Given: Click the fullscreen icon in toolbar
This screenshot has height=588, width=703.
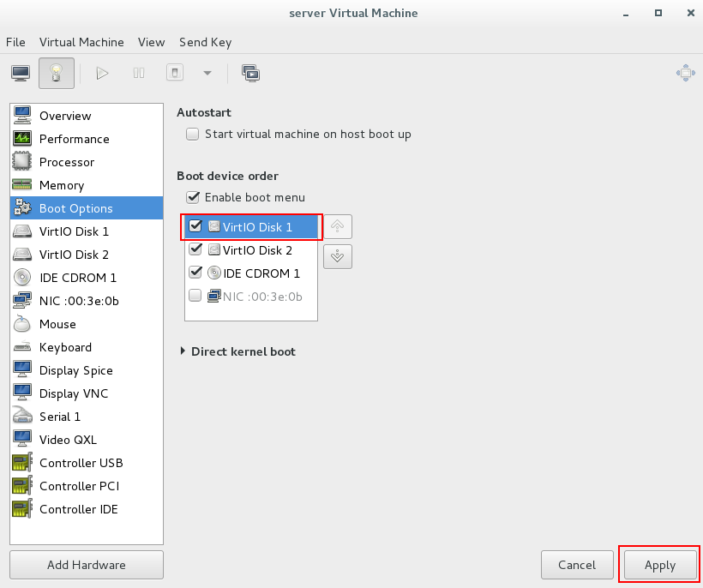Looking at the screenshot, I should 686,73.
